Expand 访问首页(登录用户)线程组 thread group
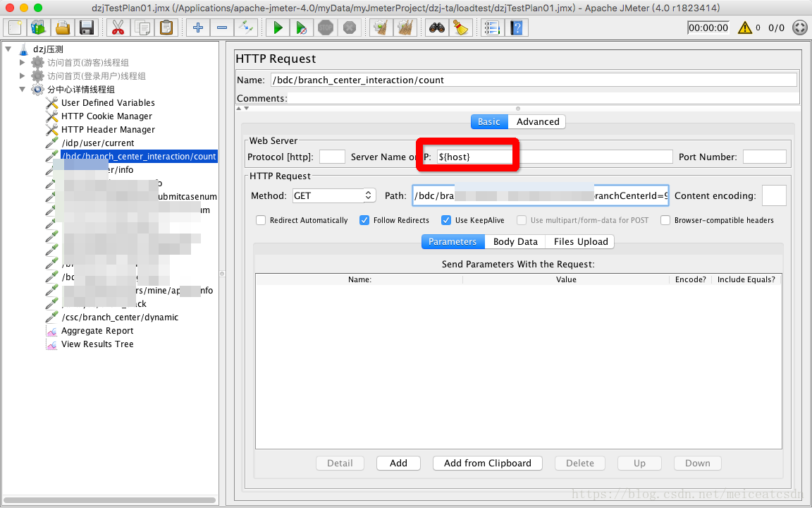Screen dimensions: 812x508 click(x=22, y=76)
